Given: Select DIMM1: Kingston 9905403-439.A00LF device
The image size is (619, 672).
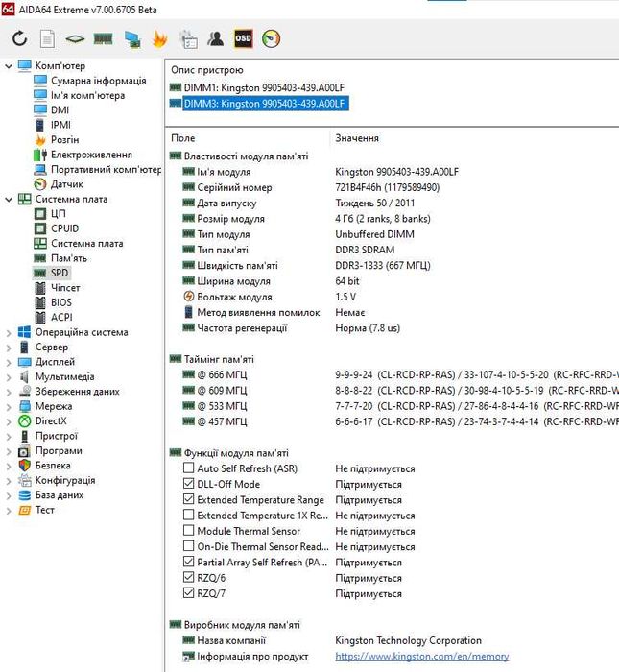Looking at the screenshot, I should 264,88.
